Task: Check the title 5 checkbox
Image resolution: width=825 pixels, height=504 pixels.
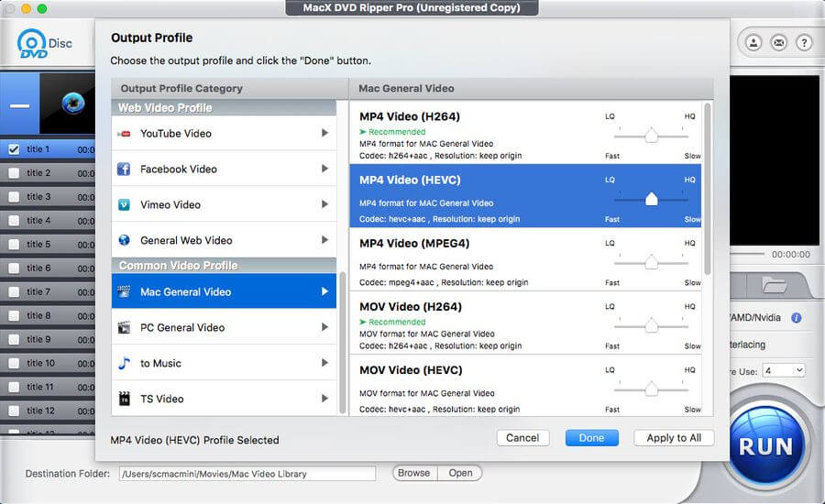Action: (14, 244)
